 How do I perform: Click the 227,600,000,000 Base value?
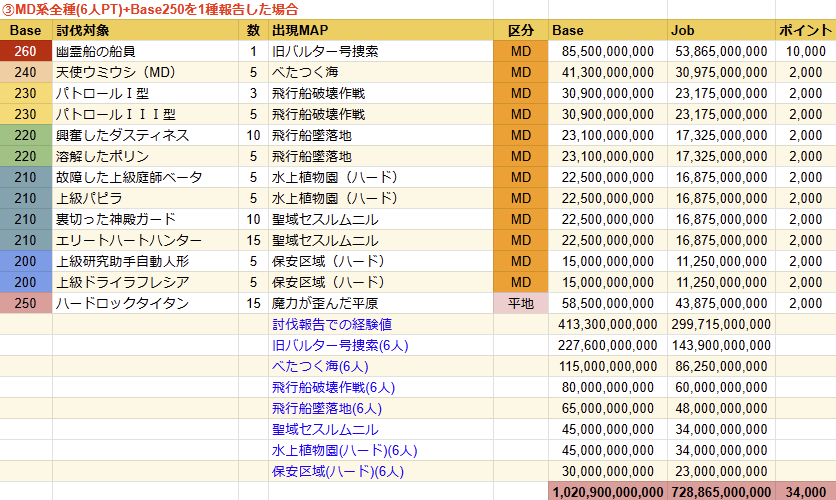(x=608, y=345)
